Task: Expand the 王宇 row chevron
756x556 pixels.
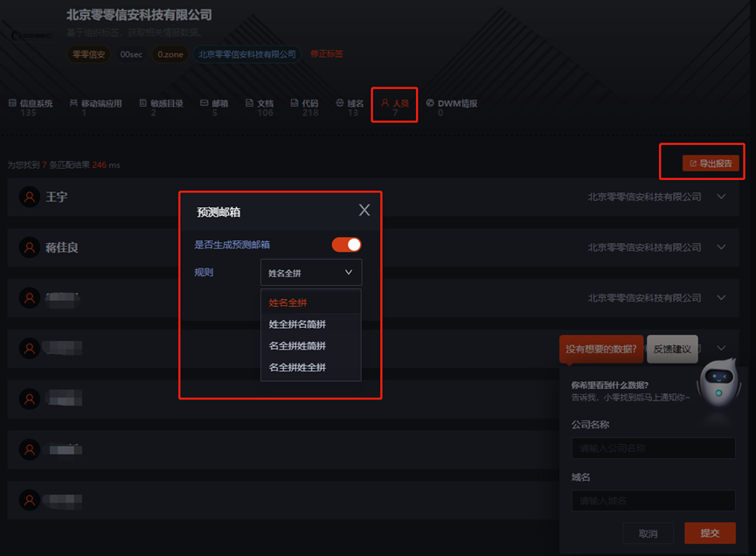Action: click(721, 197)
